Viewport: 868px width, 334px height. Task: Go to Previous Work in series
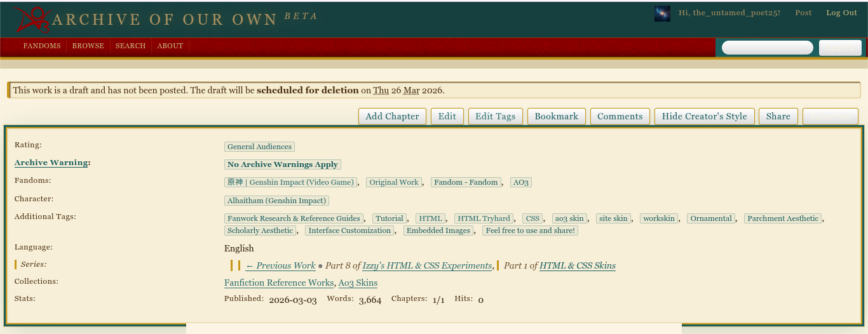280,266
